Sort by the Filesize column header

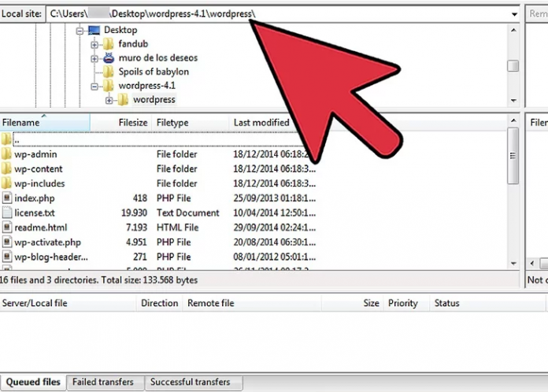click(132, 123)
